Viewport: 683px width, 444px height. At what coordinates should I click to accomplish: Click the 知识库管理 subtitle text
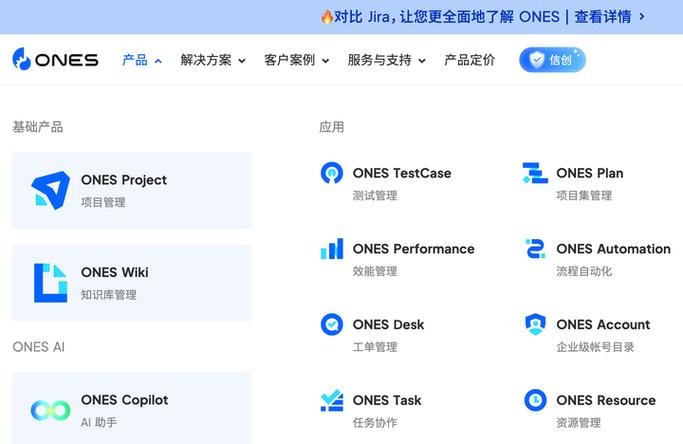pos(108,295)
